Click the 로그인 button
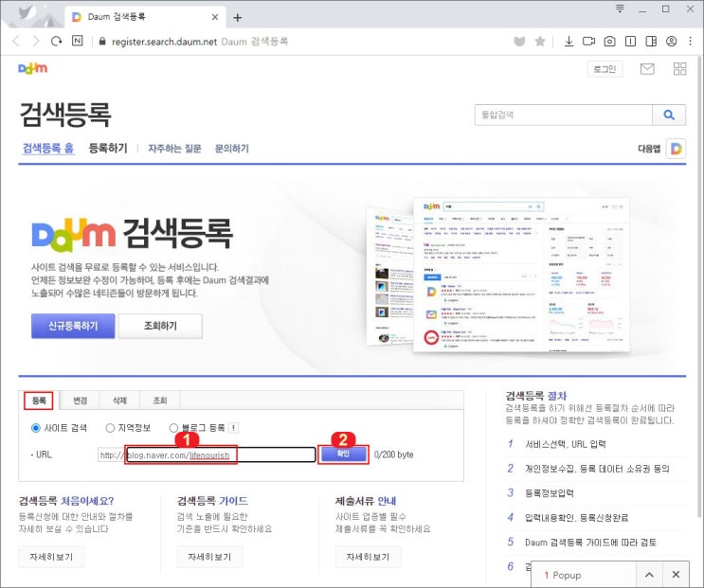Viewport: 704px width, 588px height. click(605, 69)
